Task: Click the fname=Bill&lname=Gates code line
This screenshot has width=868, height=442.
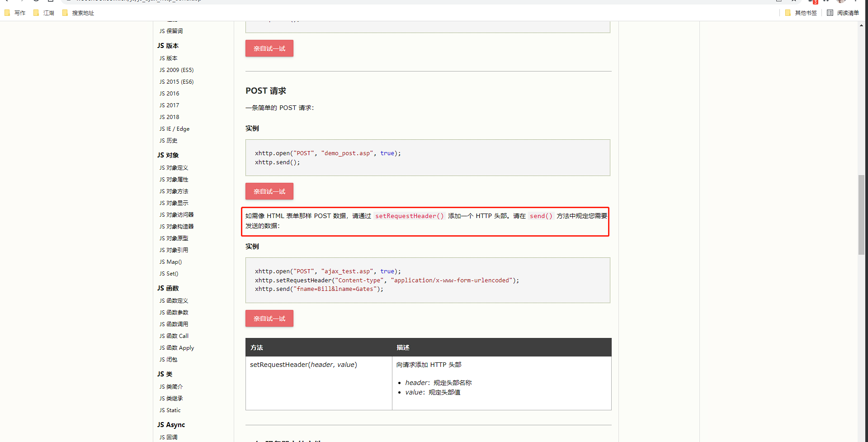Action: (319, 289)
